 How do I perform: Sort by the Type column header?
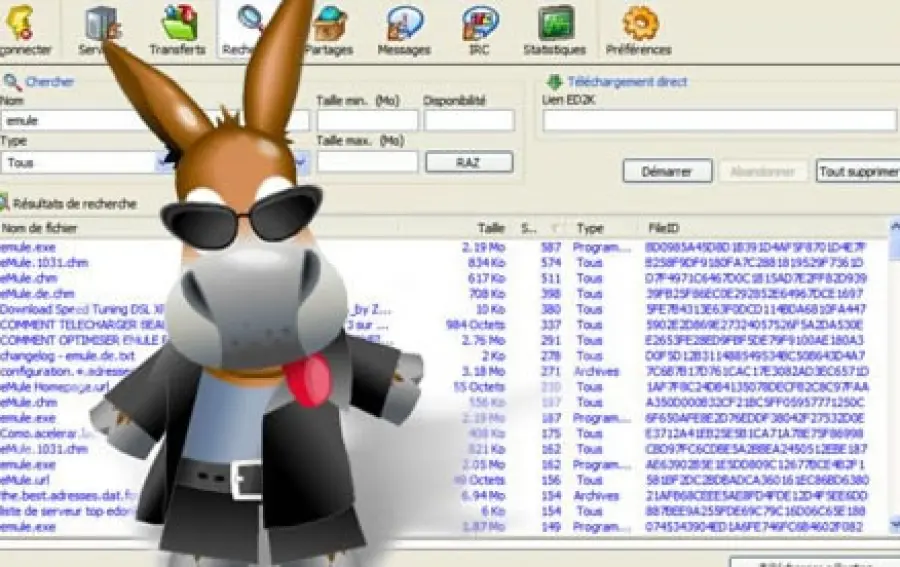tap(590, 228)
